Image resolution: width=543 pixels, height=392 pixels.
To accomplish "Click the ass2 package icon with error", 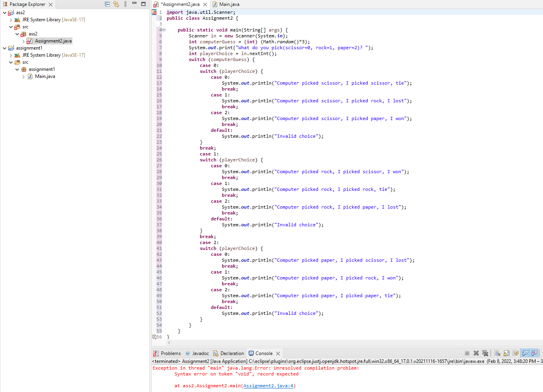I will click(x=24, y=34).
